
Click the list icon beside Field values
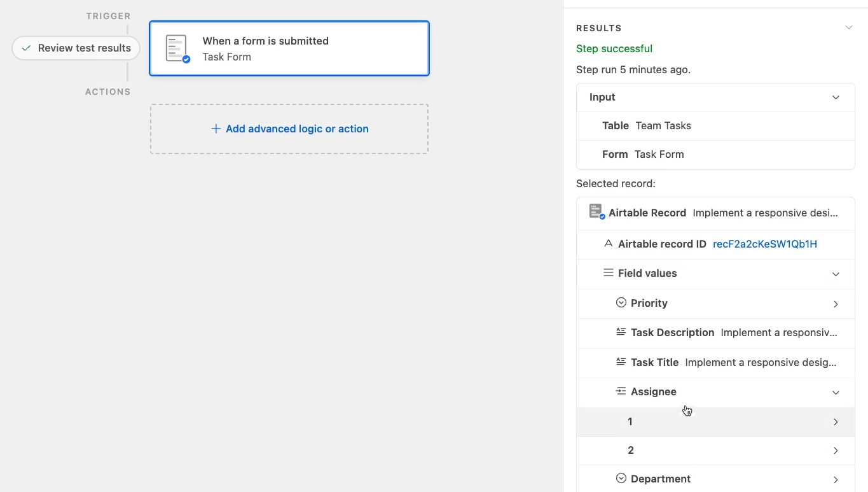pyautogui.click(x=608, y=273)
